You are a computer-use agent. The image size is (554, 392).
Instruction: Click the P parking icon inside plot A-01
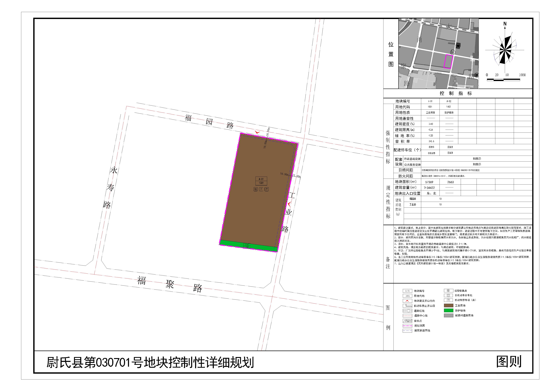tap(261, 190)
